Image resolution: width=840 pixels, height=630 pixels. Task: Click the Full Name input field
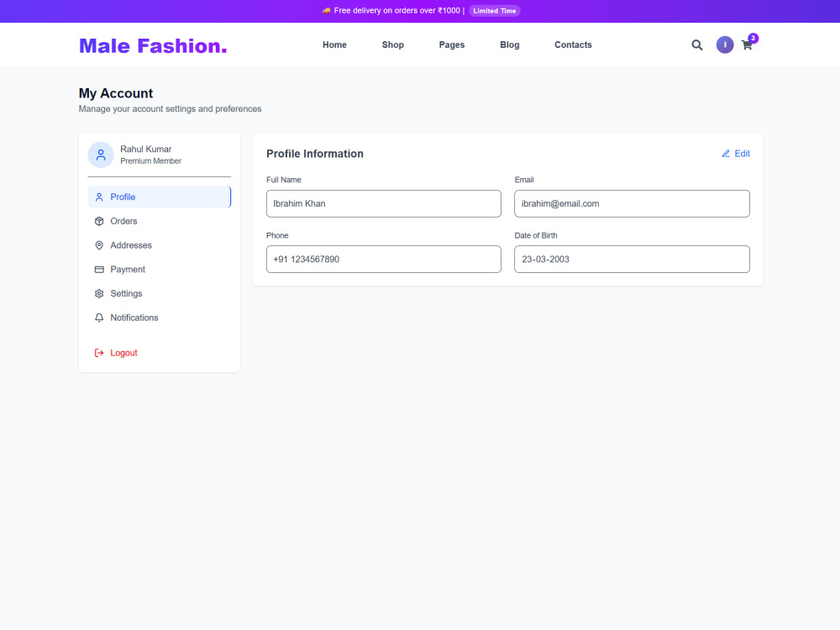pyautogui.click(x=384, y=203)
